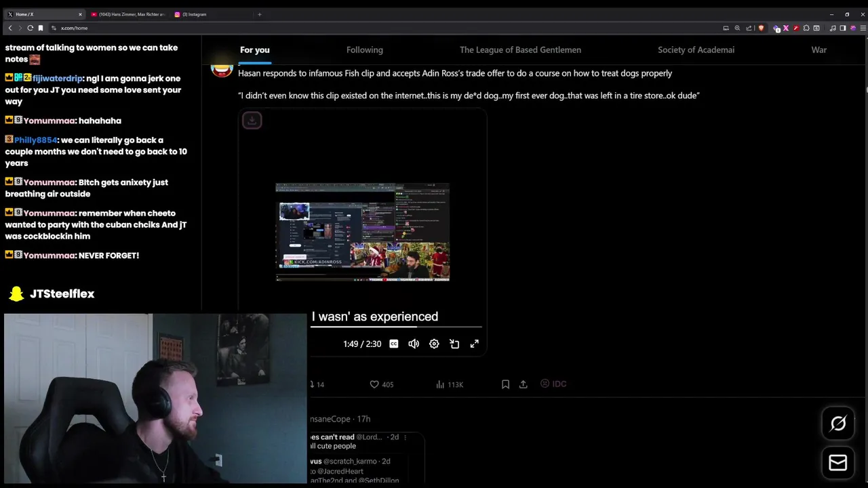Open a new browser tab
868x488 pixels.
click(x=259, y=14)
